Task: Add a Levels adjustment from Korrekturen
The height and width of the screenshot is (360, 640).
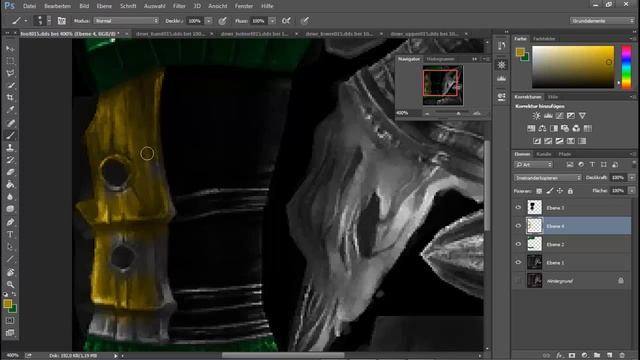Action: click(548, 116)
